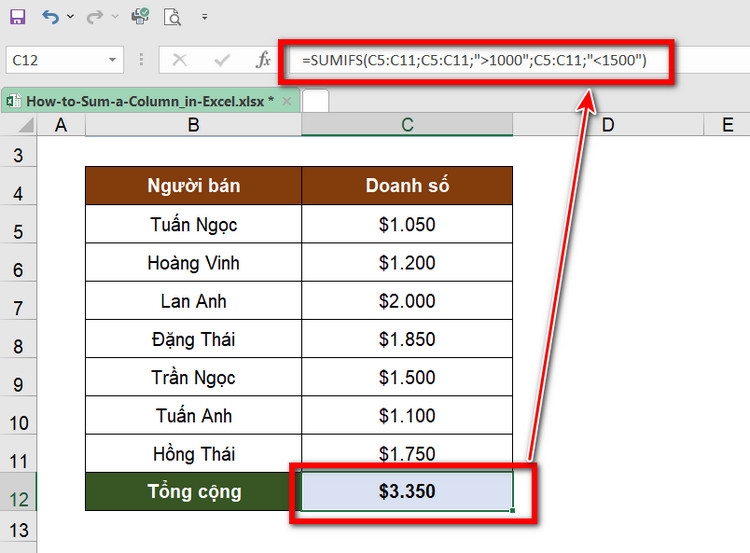The image size is (750, 553).
Task: Click the 'Doanh số' header cell
Action: [407, 186]
